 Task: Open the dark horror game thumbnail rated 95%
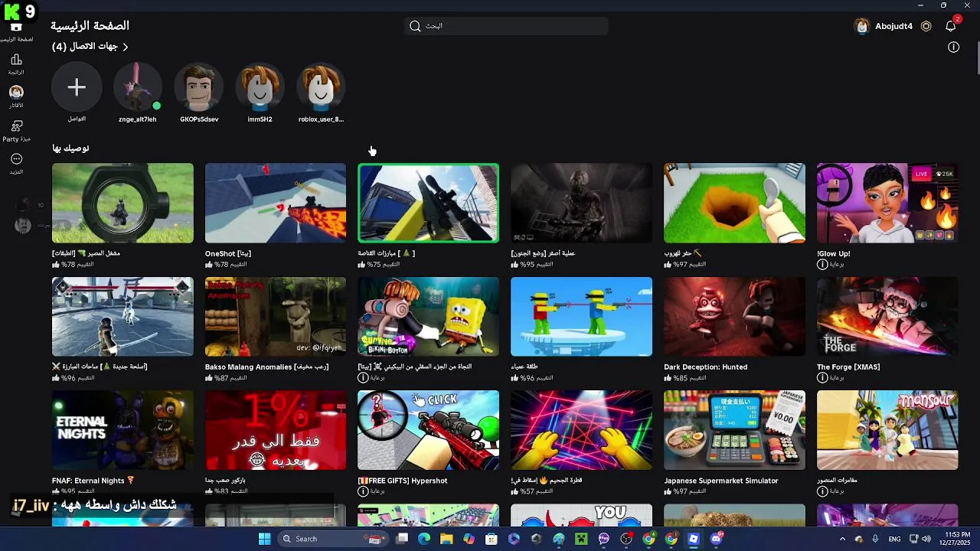click(x=582, y=203)
